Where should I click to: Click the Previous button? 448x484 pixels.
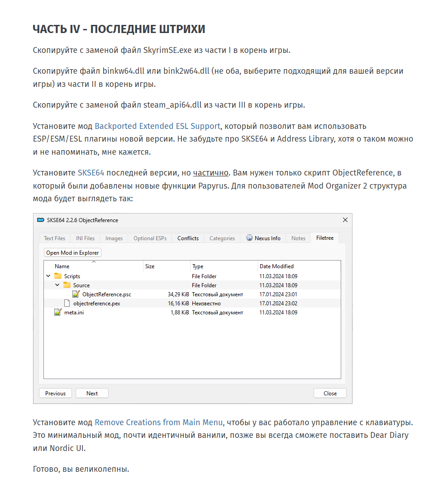56,393
